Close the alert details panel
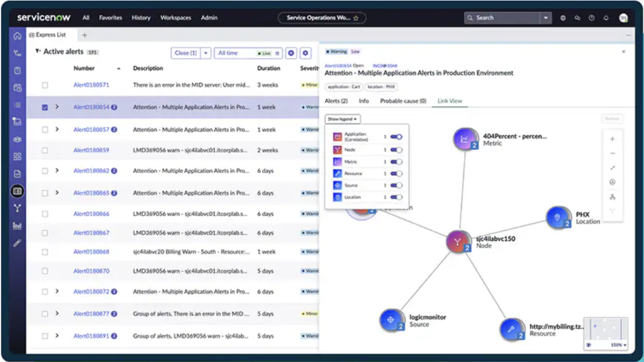This screenshot has width=644, height=362. [x=623, y=52]
